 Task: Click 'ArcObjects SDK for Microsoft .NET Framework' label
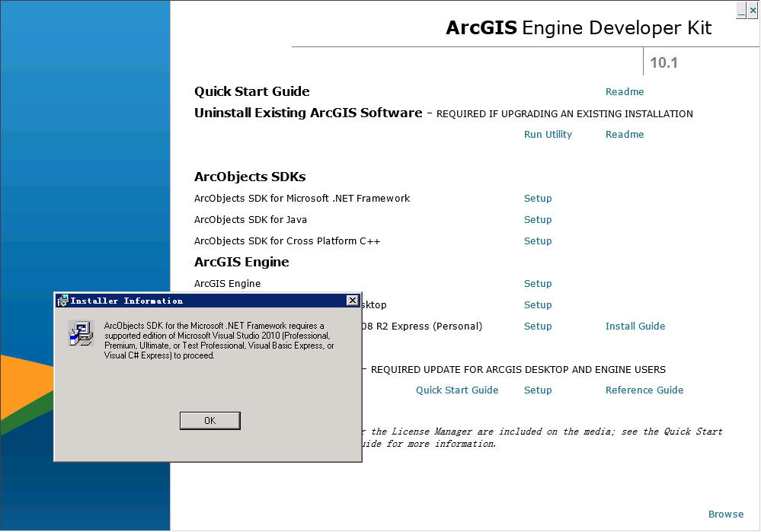pos(302,199)
